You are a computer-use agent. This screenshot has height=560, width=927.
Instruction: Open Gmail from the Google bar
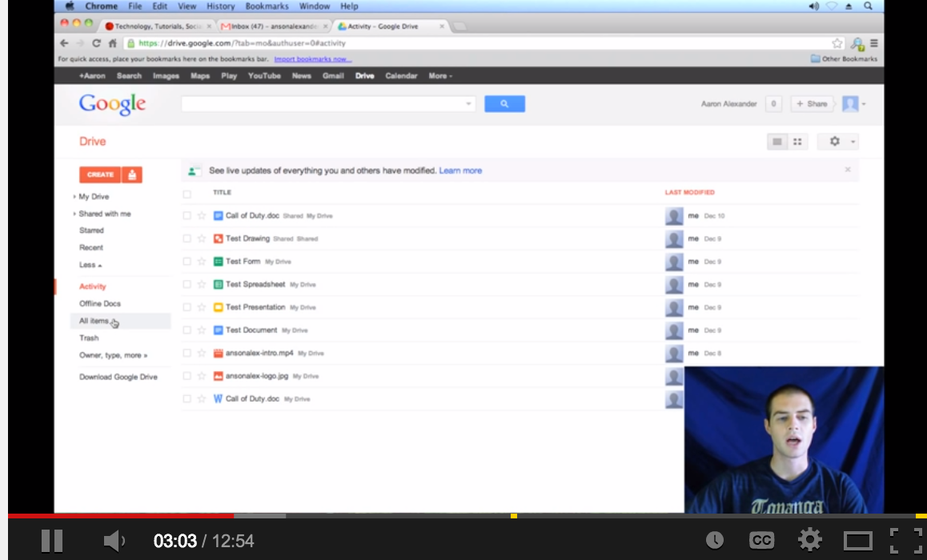click(x=333, y=76)
